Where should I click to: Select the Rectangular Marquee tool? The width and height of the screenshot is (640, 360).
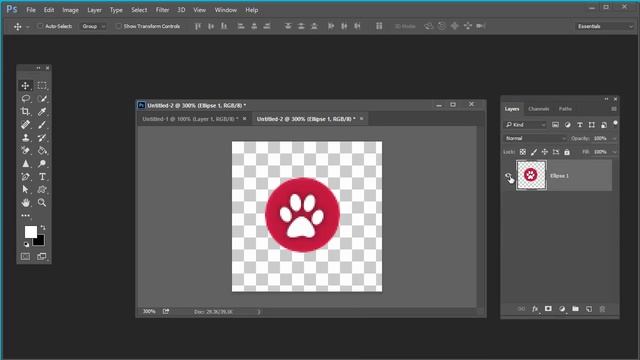[42, 86]
